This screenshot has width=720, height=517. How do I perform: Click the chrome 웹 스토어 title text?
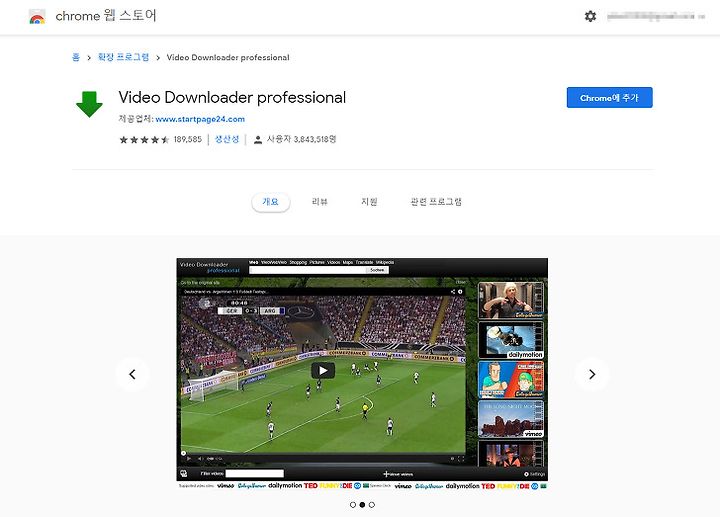106,16
